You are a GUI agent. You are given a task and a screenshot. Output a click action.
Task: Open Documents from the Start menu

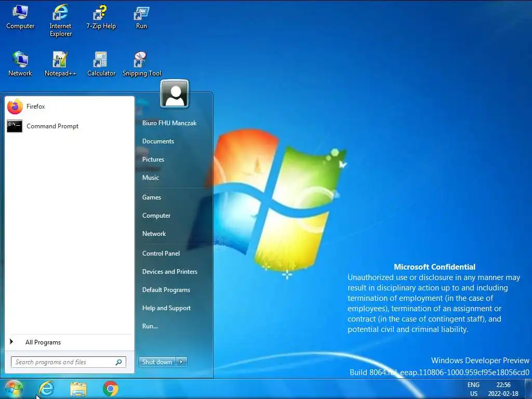158,141
